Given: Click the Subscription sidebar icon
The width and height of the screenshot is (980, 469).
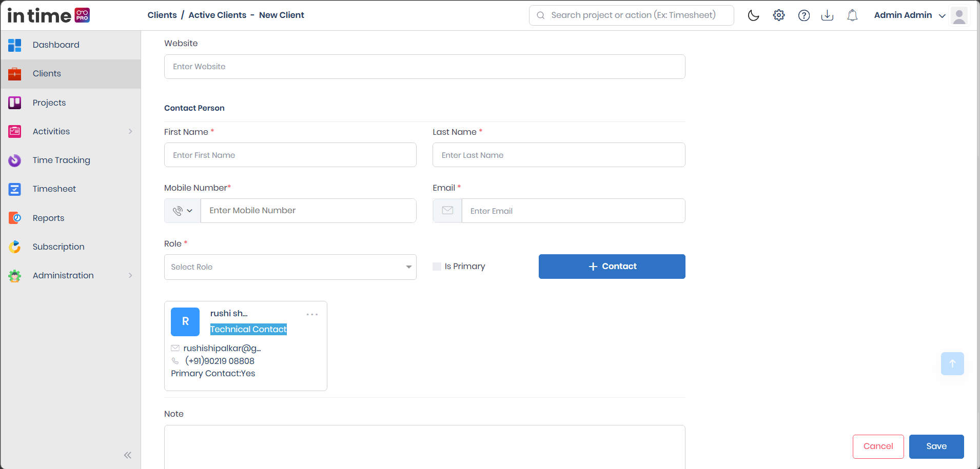Looking at the screenshot, I should (x=15, y=247).
